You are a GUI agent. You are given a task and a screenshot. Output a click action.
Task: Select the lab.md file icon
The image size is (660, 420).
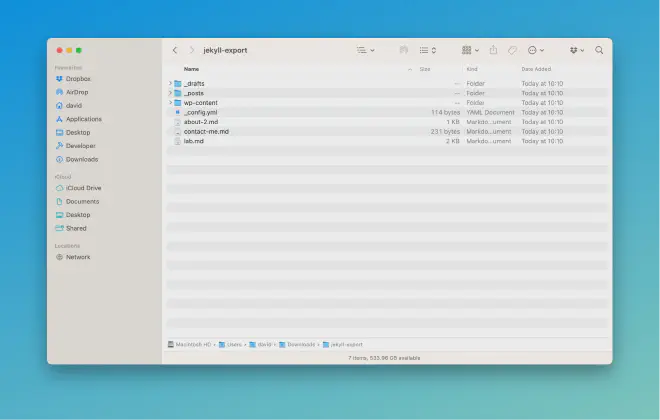[178, 141]
